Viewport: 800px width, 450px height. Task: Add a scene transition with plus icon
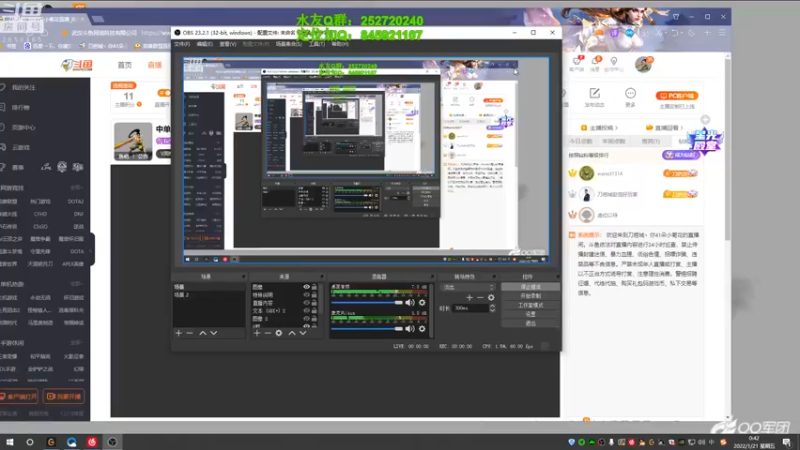[x=469, y=297]
